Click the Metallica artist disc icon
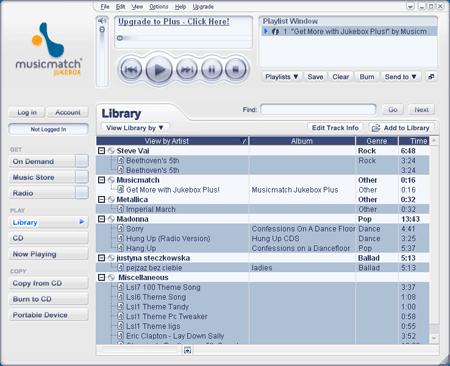Image resolution: width=450 pixels, height=366 pixels. (x=111, y=200)
